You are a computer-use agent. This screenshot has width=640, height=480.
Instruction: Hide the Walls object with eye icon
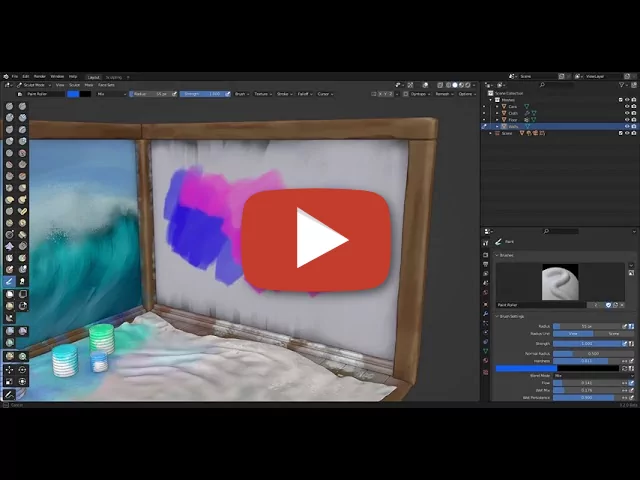click(627, 127)
